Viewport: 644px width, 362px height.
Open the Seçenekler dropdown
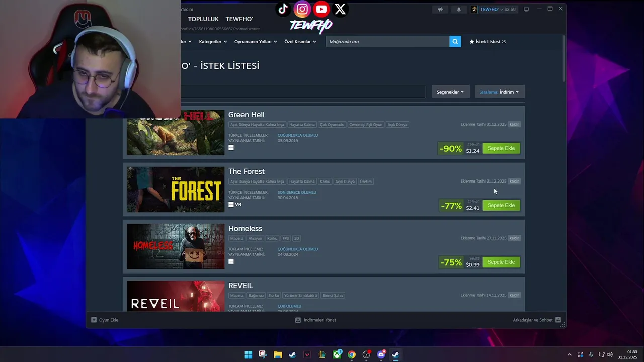pos(450,92)
